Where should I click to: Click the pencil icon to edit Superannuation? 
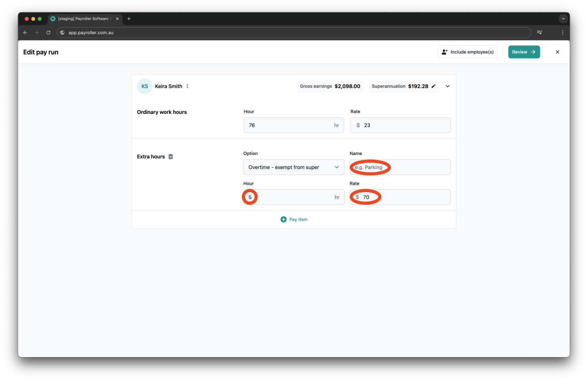pyautogui.click(x=433, y=86)
